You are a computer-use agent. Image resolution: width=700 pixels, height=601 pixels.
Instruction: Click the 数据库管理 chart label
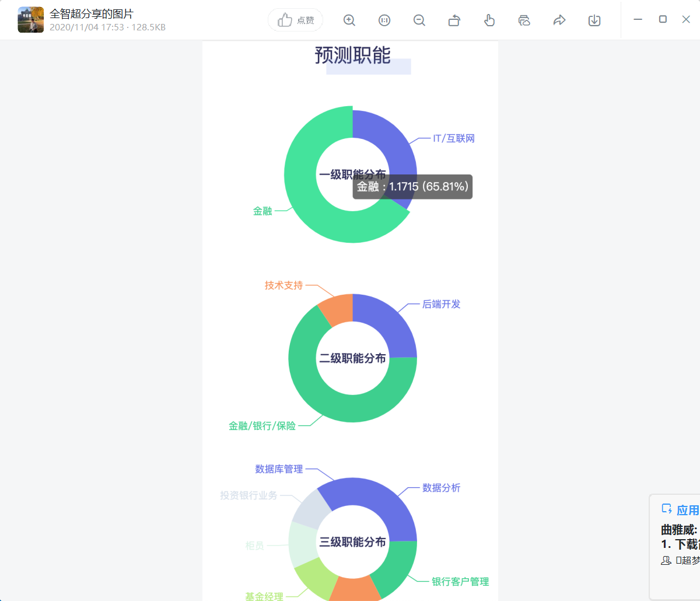[279, 469]
